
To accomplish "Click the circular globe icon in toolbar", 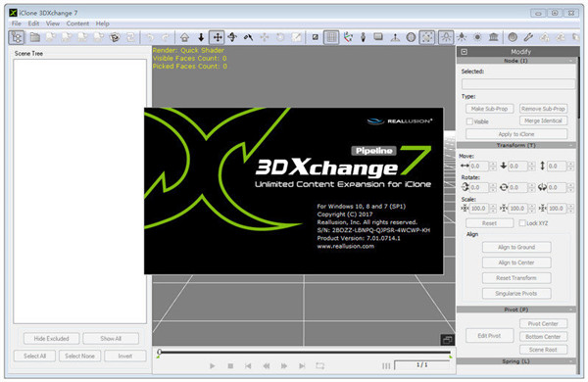I will (x=411, y=37).
